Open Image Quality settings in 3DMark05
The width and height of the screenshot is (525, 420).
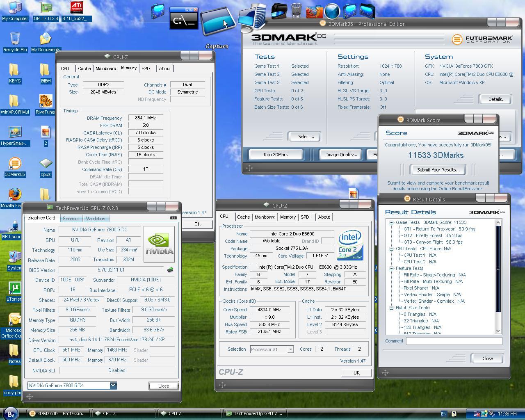click(341, 155)
